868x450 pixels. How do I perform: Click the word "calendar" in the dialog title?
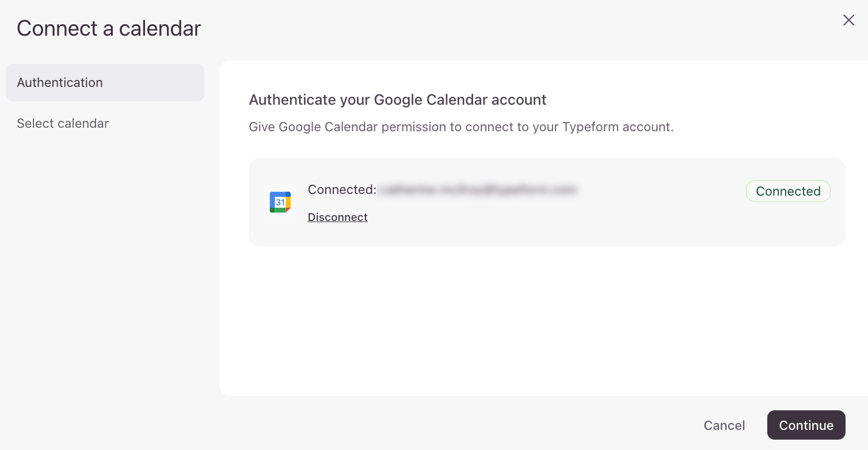160,28
